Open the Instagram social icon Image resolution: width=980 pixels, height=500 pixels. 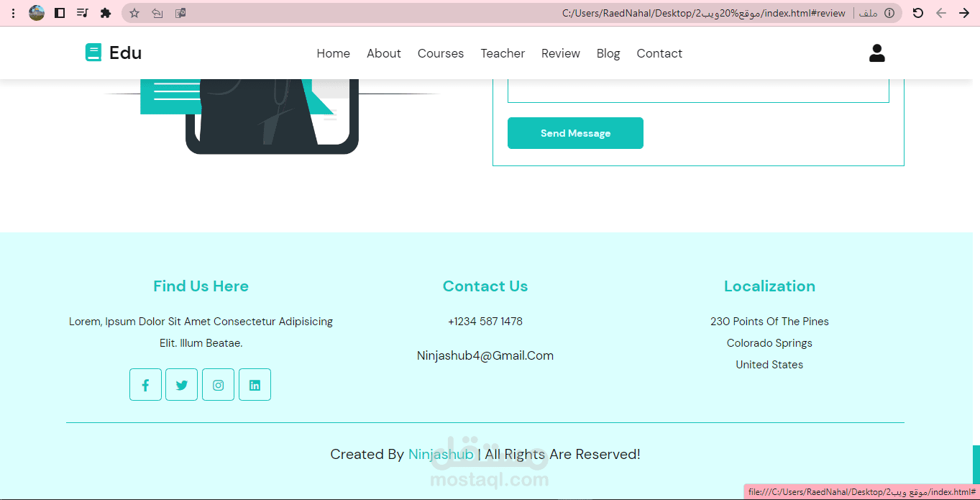click(x=218, y=385)
